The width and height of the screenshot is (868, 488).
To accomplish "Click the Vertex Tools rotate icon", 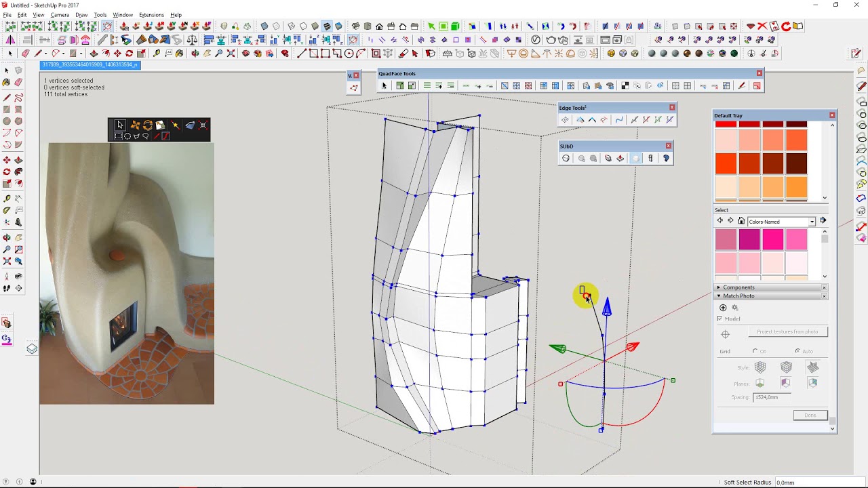I will pyautogui.click(x=147, y=125).
